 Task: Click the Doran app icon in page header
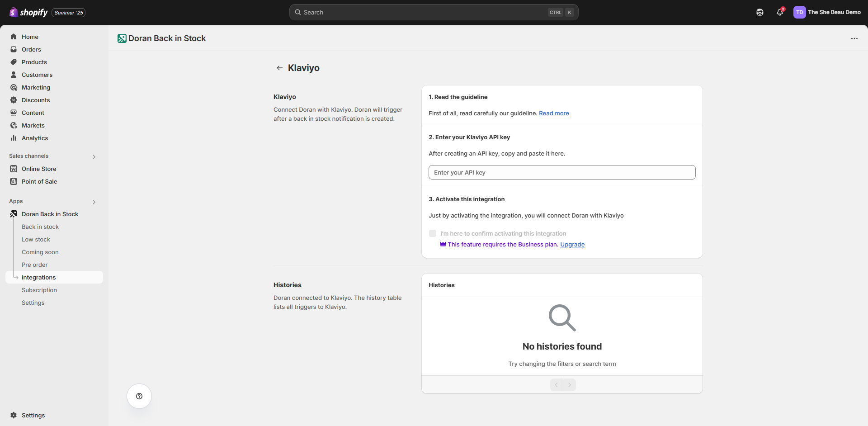pyautogui.click(x=122, y=38)
